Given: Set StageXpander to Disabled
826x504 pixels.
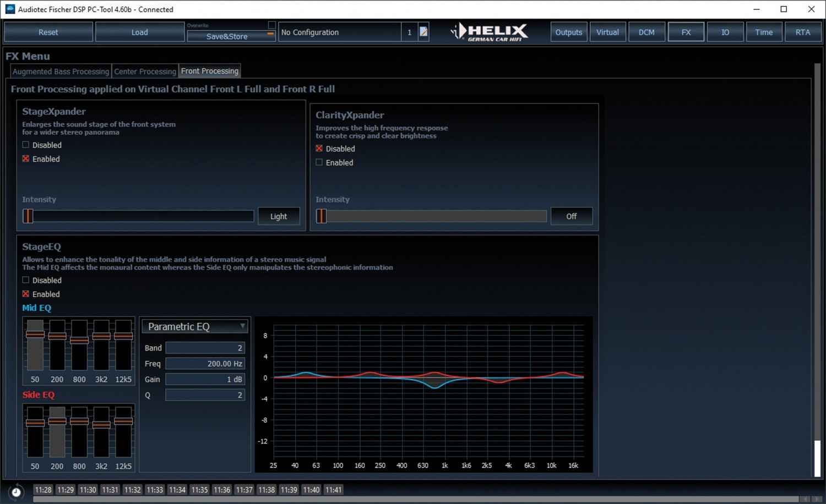Looking at the screenshot, I should pos(25,145).
